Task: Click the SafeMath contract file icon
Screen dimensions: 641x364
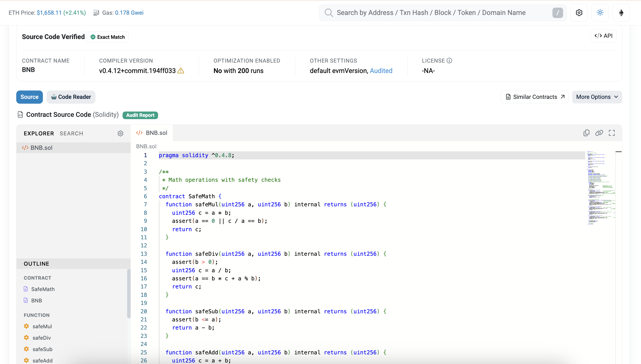Action: tap(26, 289)
